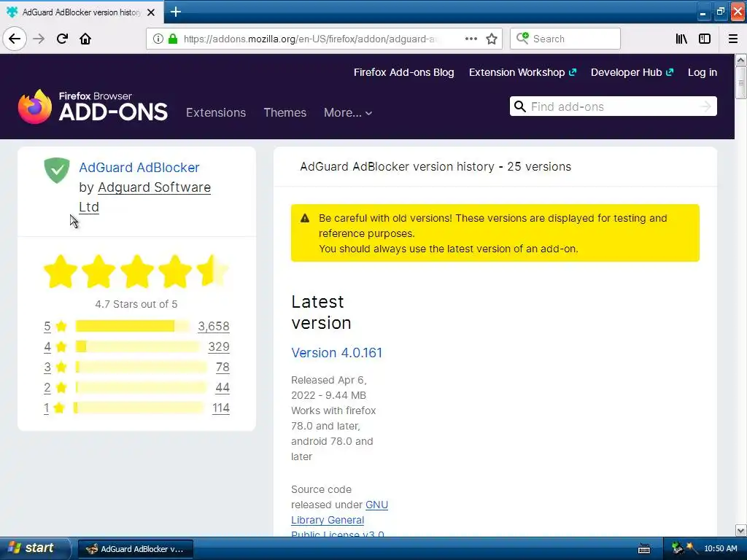Click the search engine magnifier icon
The width and height of the screenshot is (747, 560).
[522, 38]
